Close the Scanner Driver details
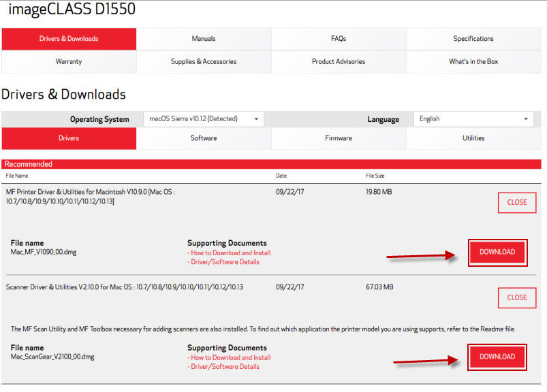 (516, 297)
